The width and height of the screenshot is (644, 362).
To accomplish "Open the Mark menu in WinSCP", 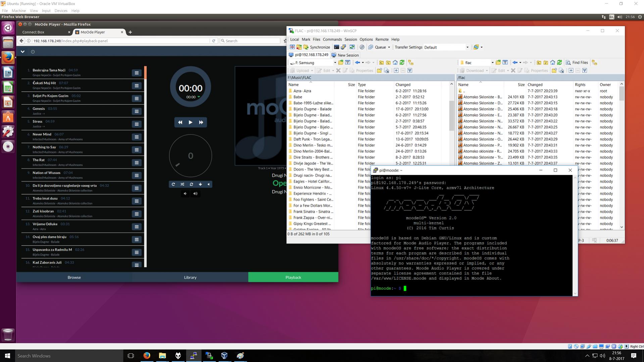I will click(306, 40).
